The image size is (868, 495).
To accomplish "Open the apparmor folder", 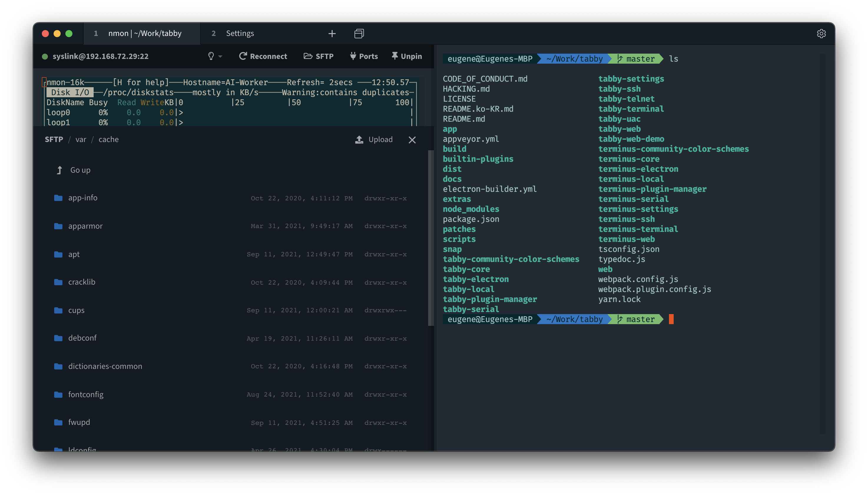I will pos(85,226).
